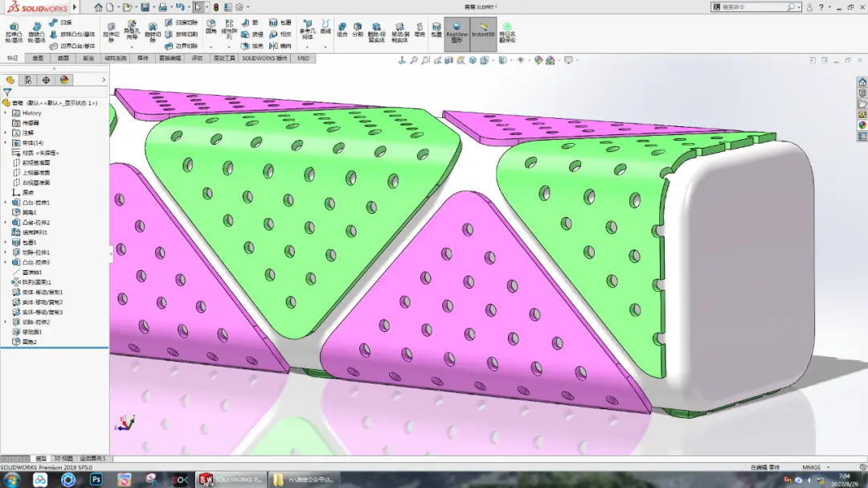Screen dimensions: 868x488
Task: Click the Rebuild traffic light icon
Action: [216, 7]
